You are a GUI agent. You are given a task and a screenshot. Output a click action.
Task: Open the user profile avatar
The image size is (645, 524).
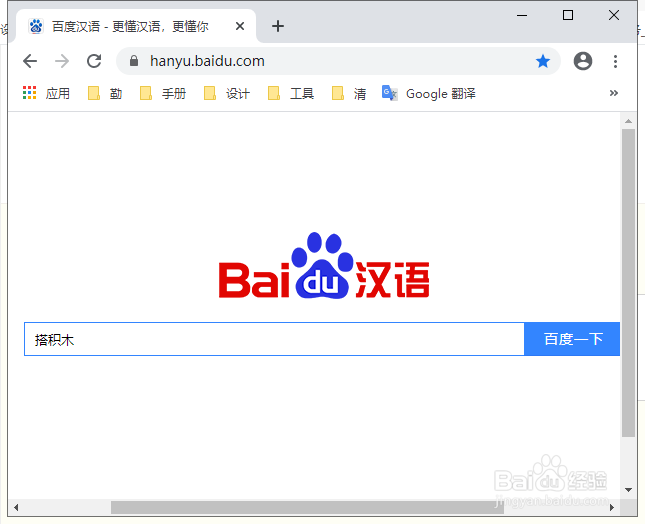pos(582,61)
